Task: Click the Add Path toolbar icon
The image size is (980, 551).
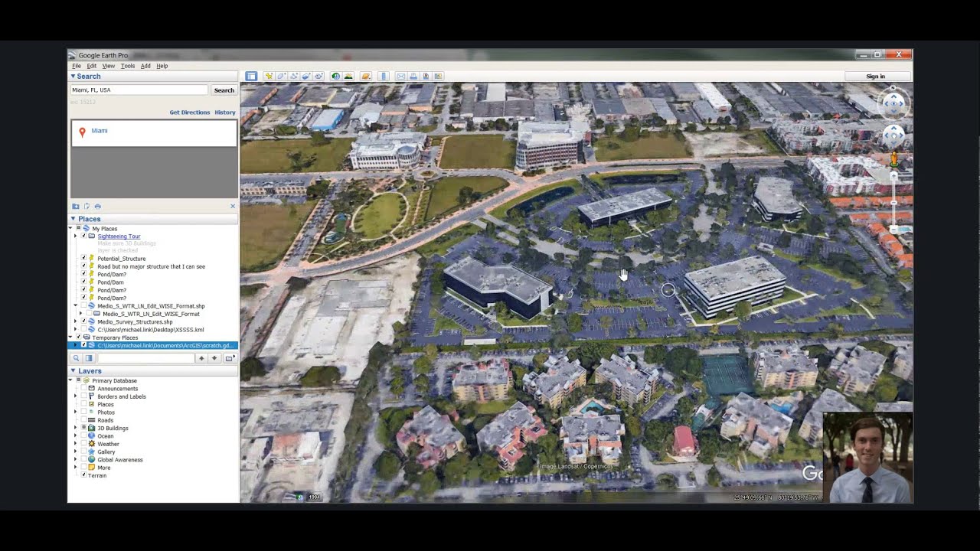Action: (294, 77)
